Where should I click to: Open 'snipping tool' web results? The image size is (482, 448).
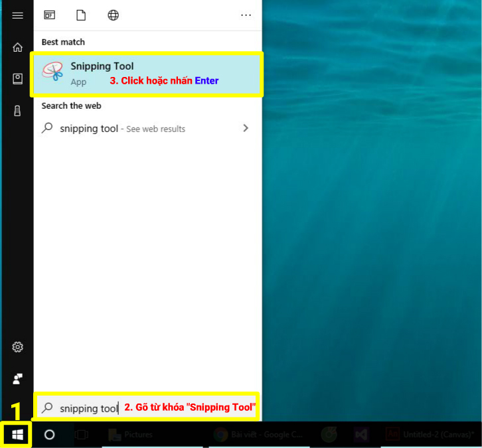(x=147, y=129)
